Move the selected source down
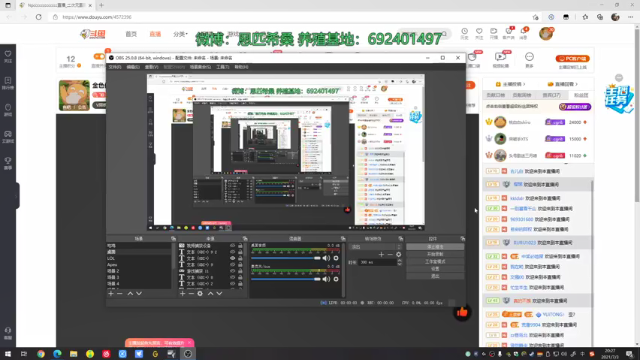This screenshot has height=360, width=640. (x=219, y=293)
